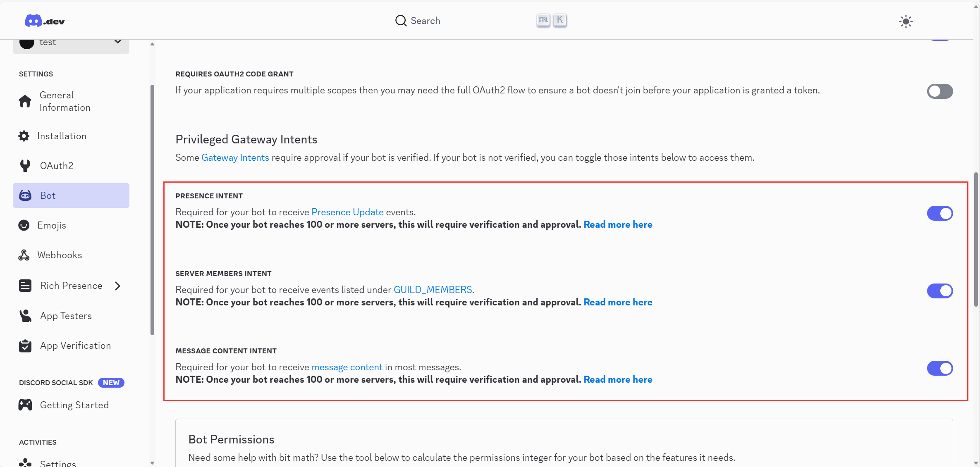The width and height of the screenshot is (980, 467).
Task: Go to the OAuth2 settings page
Action: (71, 166)
